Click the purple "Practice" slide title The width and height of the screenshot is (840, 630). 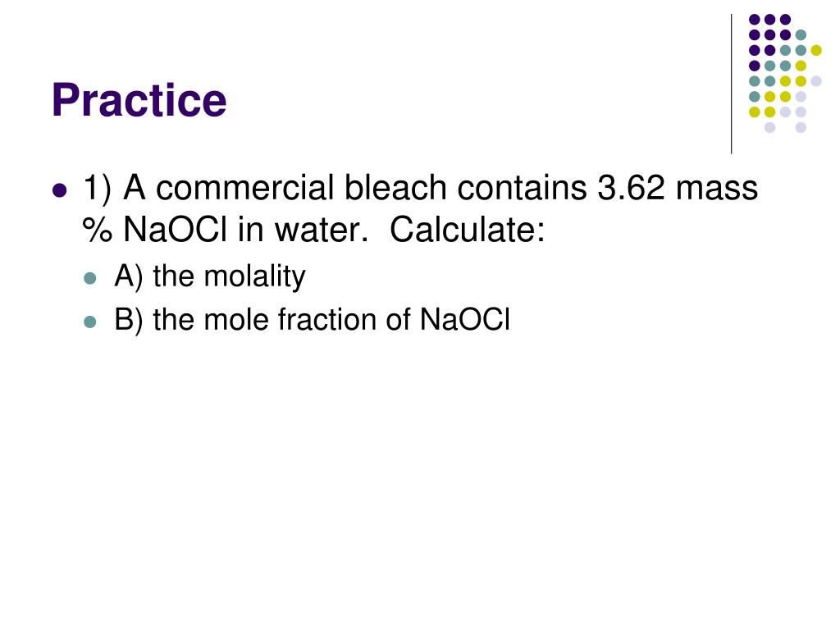139,100
